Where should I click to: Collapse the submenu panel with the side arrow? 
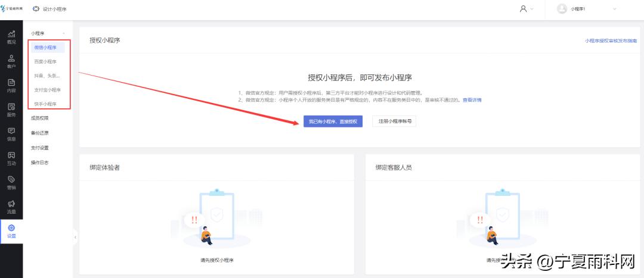[75, 237]
